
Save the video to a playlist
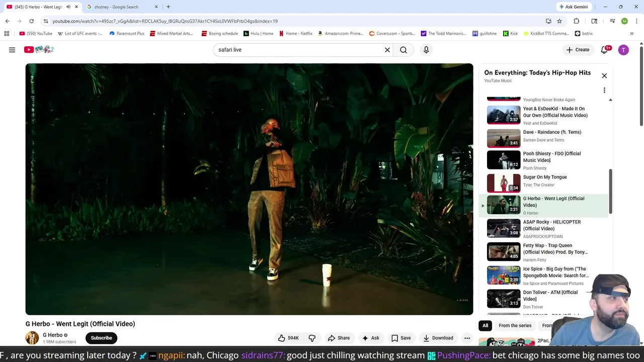(x=401, y=338)
